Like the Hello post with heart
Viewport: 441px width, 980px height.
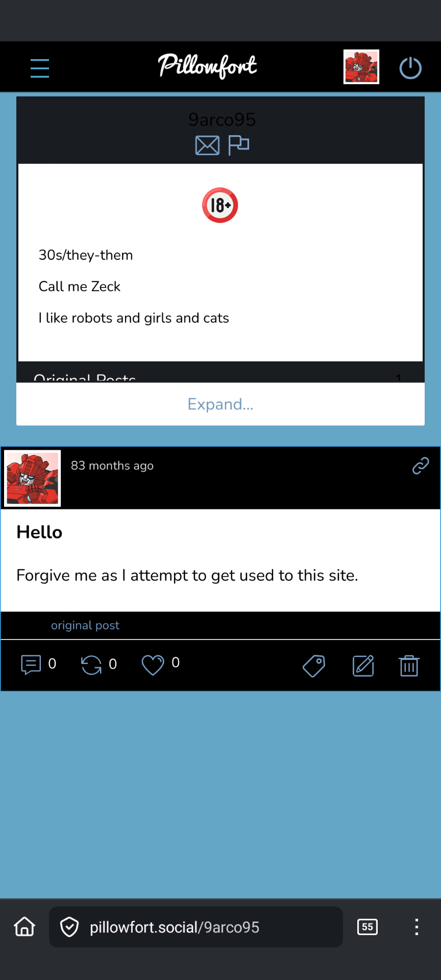153,665
